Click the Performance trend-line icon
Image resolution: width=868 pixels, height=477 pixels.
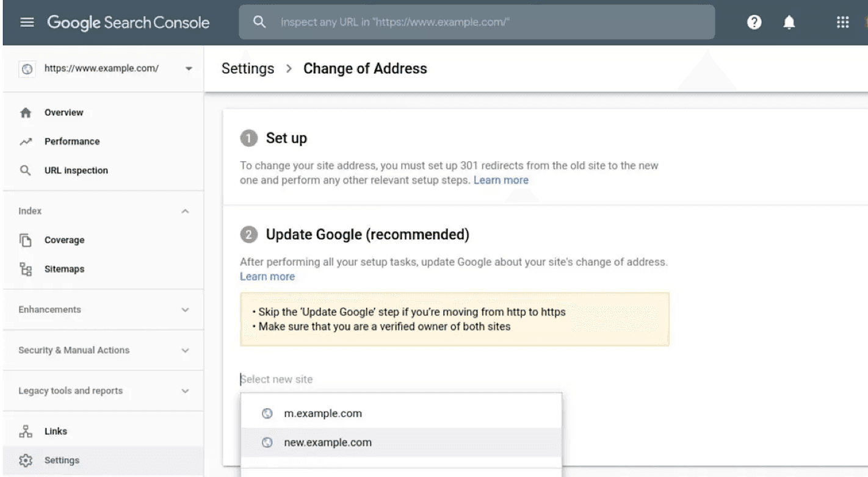[x=26, y=142]
